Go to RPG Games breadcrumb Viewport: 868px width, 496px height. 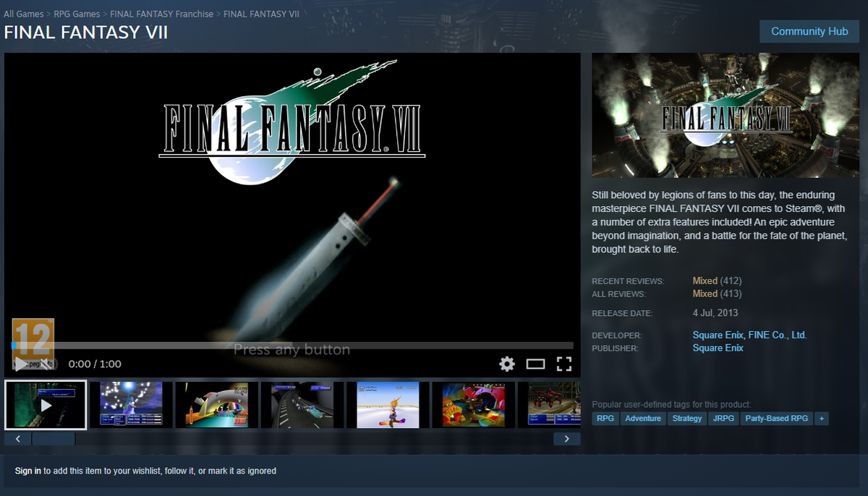click(x=77, y=14)
